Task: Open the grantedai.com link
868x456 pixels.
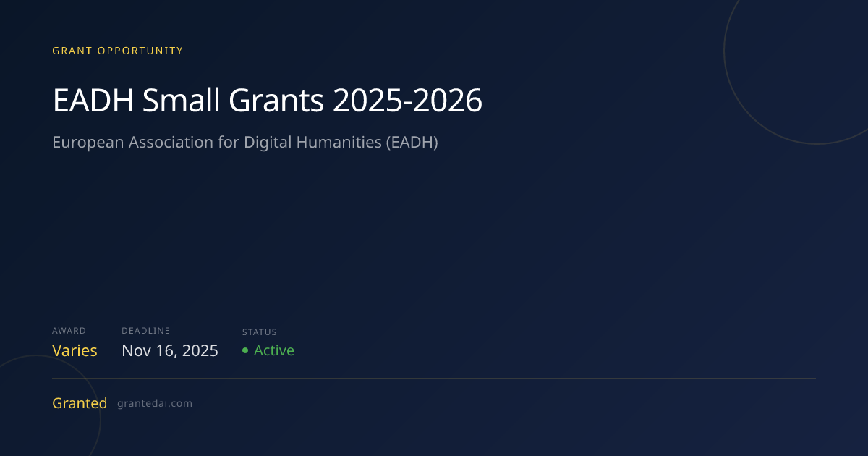Action: (x=155, y=403)
